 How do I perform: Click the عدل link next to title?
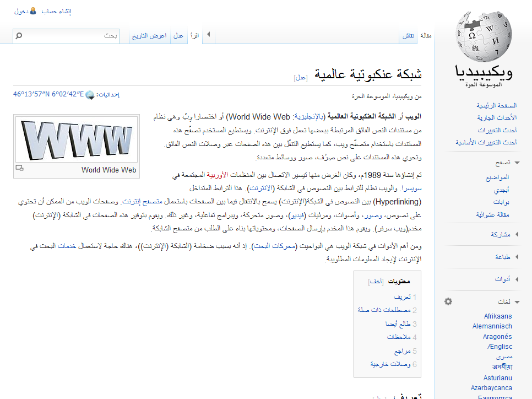click(x=301, y=78)
